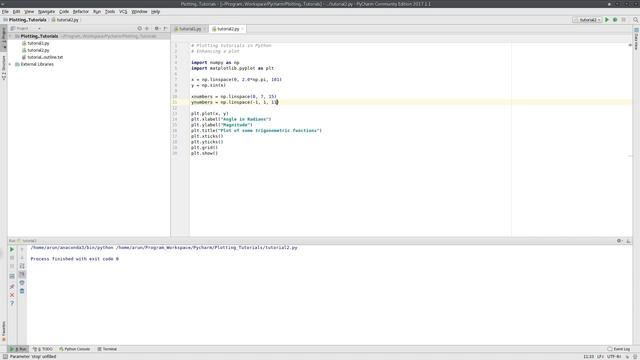Pin the Run tab with pin icon
Viewport: 640px width, 360px height.
click(12, 287)
